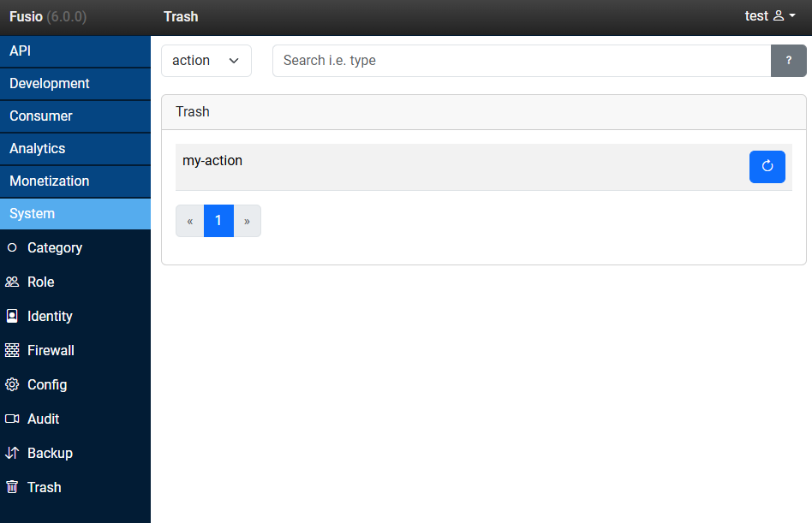812x523 pixels.
Task: Go to the next page arrow
Action: point(247,221)
